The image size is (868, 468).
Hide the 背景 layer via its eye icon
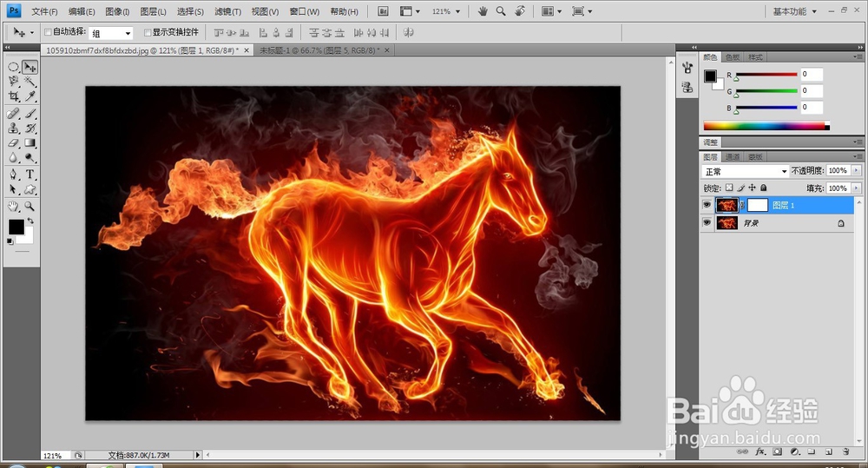[x=707, y=222]
